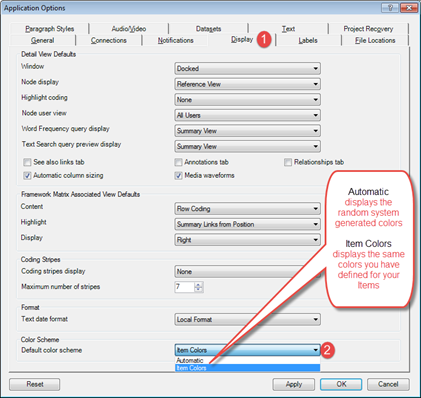The width and height of the screenshot is (421, 398).
Task: Click the Reset button
Action: pyautogui.click(x=35, y=384)
